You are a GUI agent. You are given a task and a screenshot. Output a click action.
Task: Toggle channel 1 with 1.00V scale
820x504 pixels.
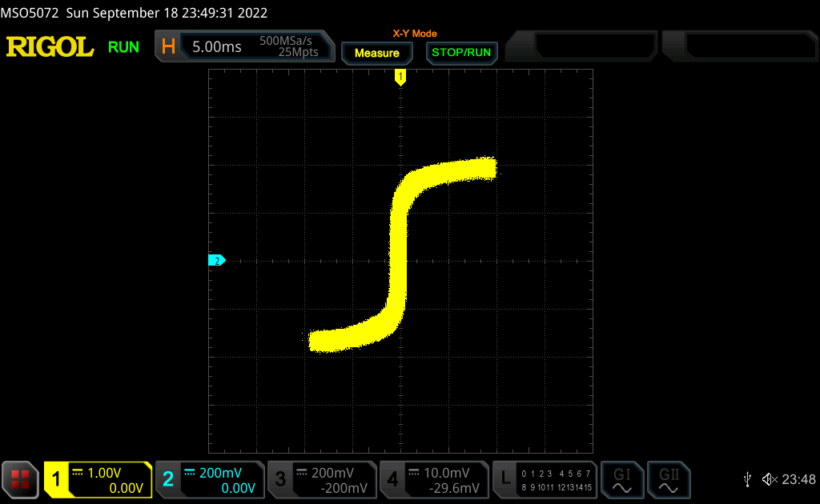tap(98, 480)
